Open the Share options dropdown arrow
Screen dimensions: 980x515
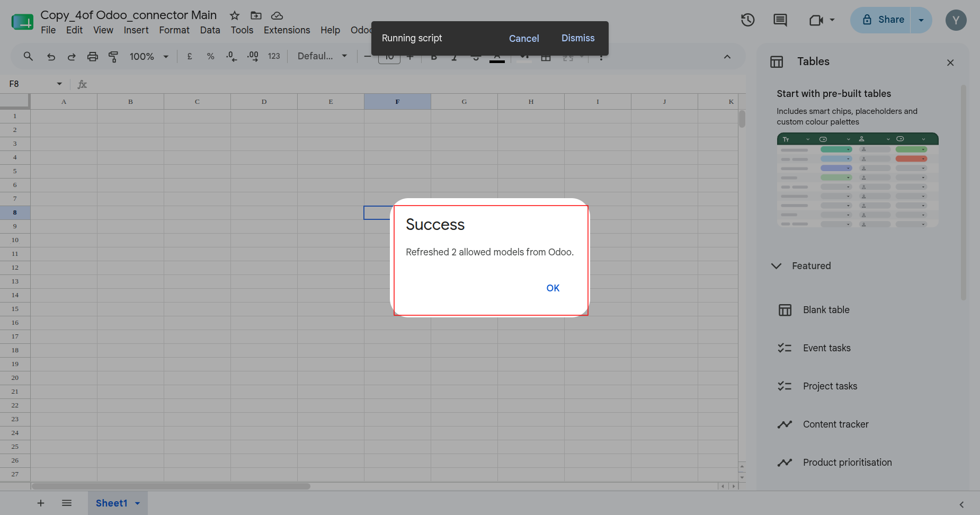click(921, 20)
